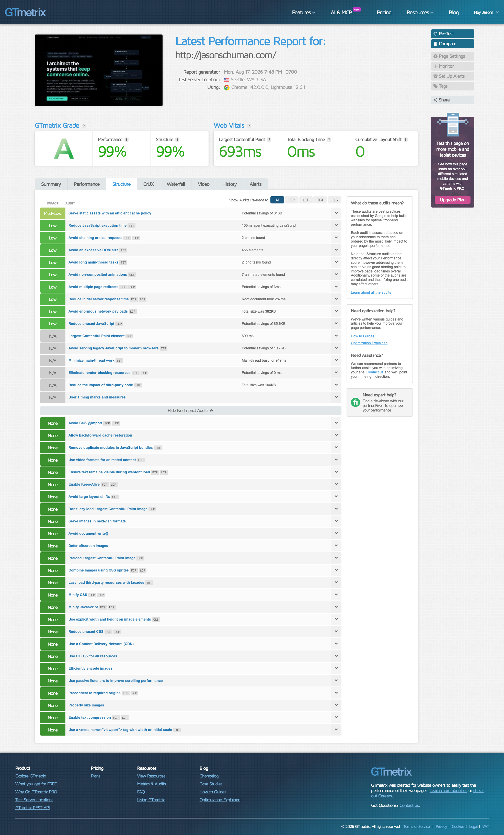This screenshot has height=835, width=504.
Task: Open footer GTmetrix REST API link
Action: [x=32, y=808]
